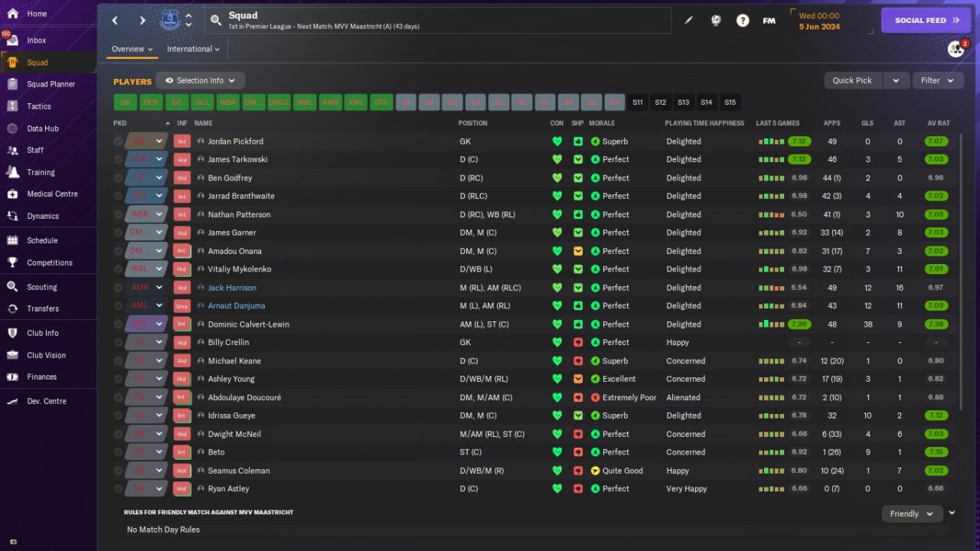Click the search magnifier icon
This screenshot has width=980, height=551.
click(x=216, y=20)
